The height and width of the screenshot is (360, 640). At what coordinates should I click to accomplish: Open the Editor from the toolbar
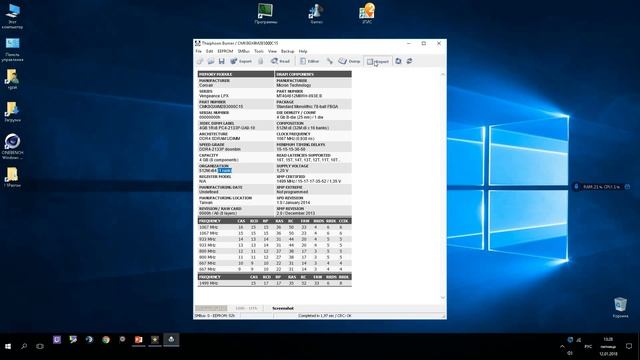click(x=309, y=61)
